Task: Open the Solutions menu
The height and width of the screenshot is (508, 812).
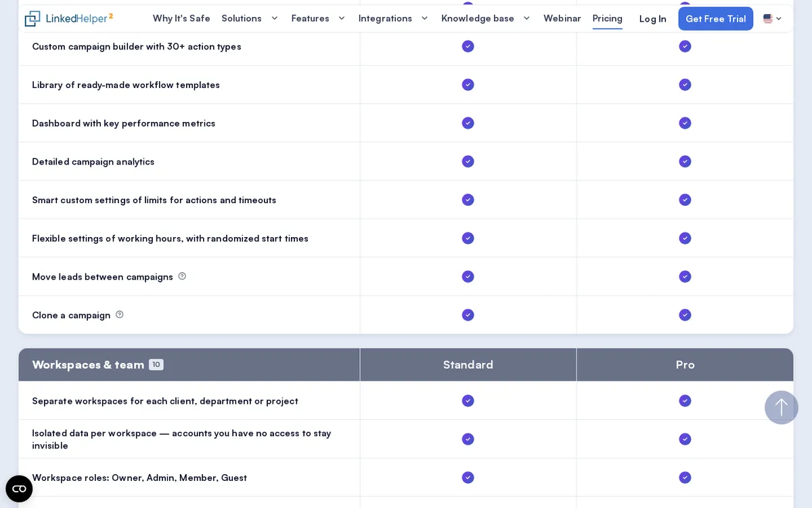Action: pos(242,18)
